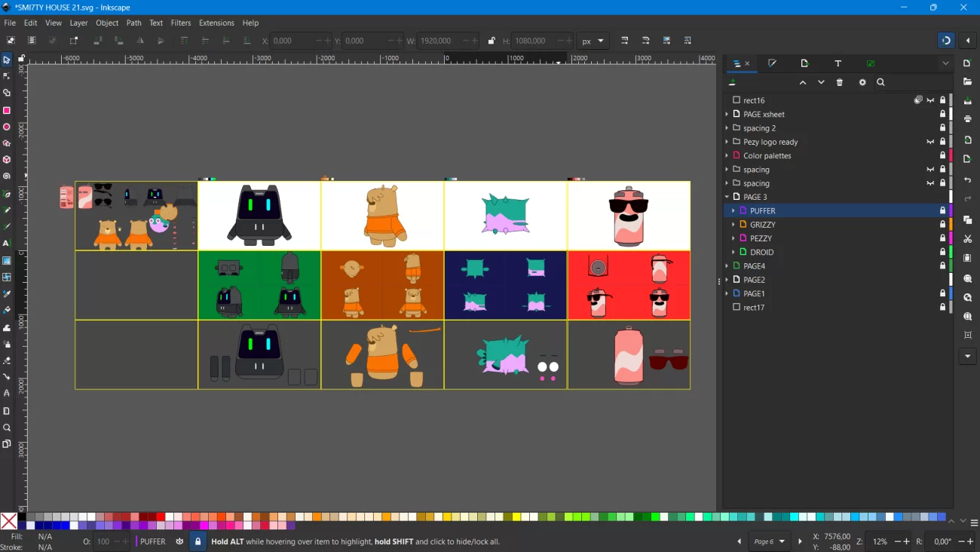The height and width of the screenshot is (552, 980).
Task: Select the Spray tool
Action: (x=7, y=345)
